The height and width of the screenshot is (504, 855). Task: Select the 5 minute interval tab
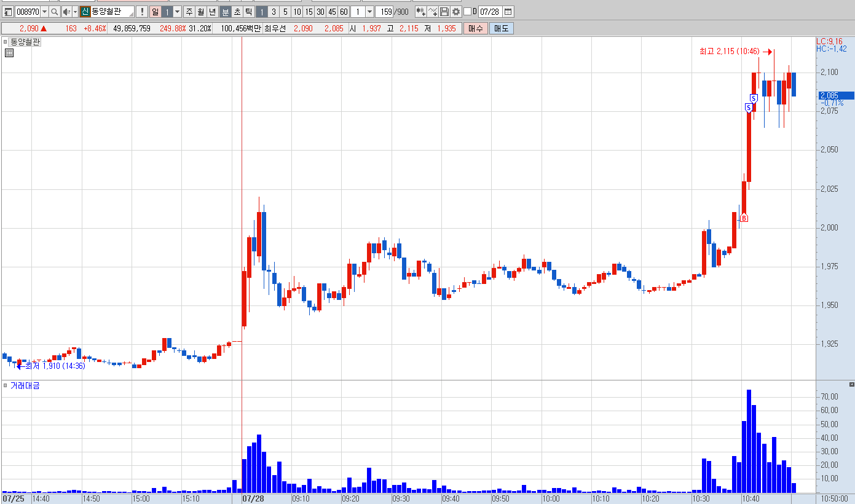(285, 12)
